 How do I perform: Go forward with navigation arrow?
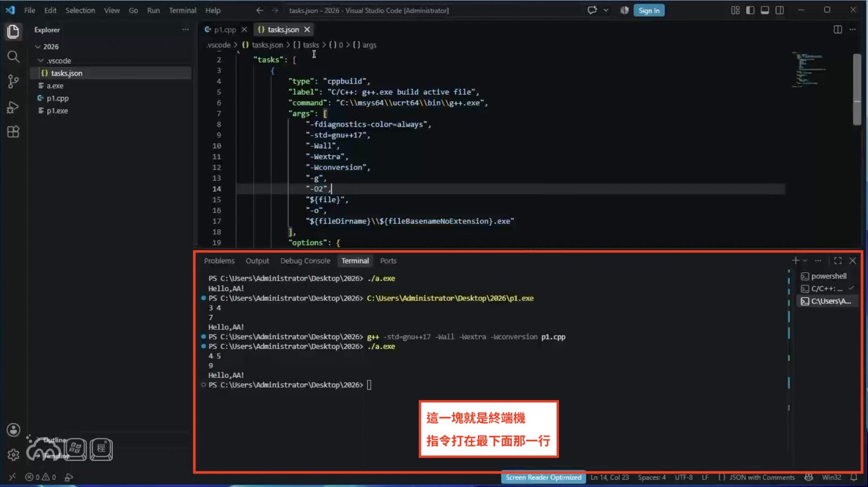[275, 10]
